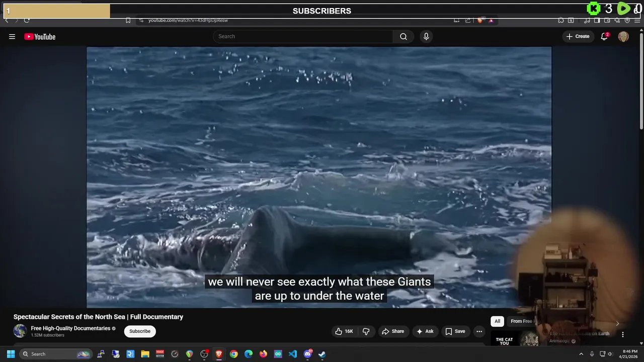Open the Brave Wallet icon

[x=607, y=21]
